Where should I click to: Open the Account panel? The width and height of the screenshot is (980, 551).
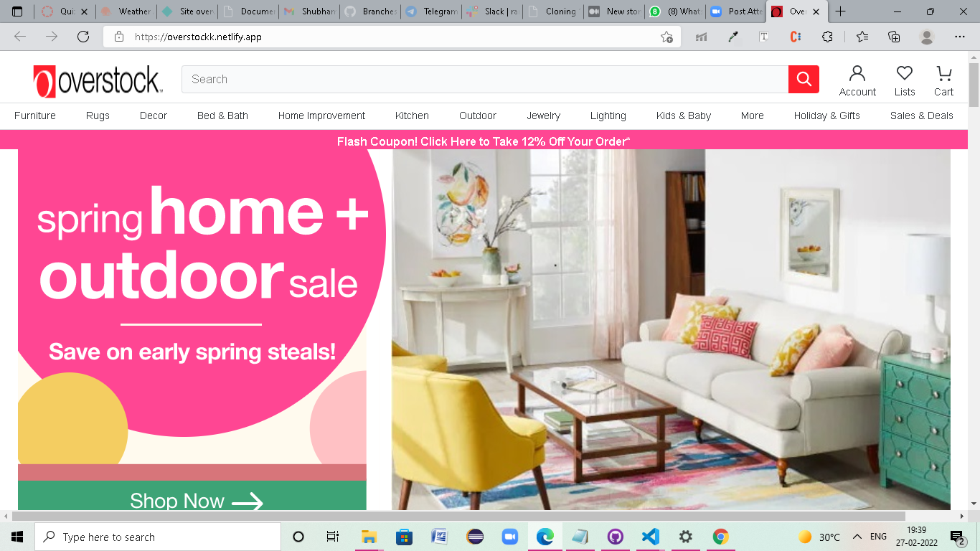coord(857,80)
